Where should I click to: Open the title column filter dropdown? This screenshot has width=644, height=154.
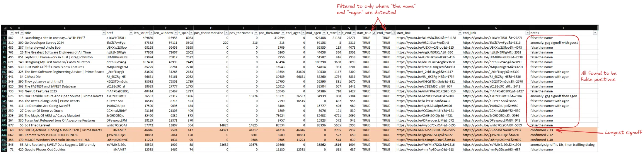(103, 33)
